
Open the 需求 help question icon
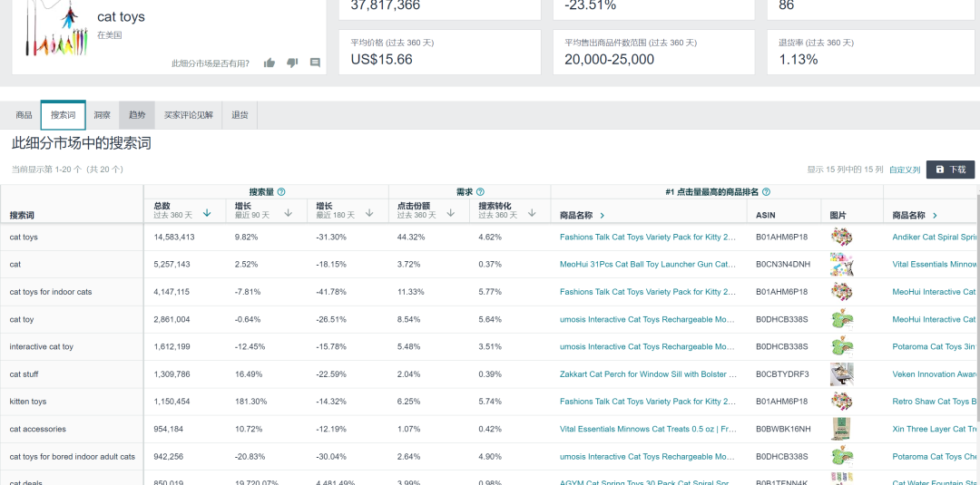click(x=480, y=191)
